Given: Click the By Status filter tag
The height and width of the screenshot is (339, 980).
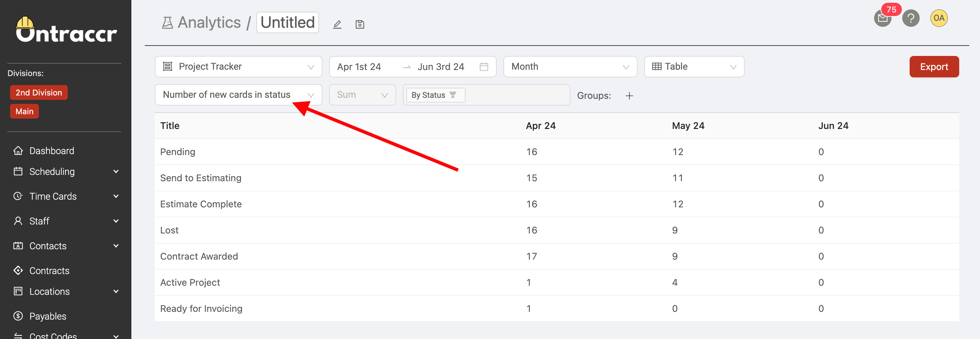Looking at the screenshot, I should click(x=436, y=95).
